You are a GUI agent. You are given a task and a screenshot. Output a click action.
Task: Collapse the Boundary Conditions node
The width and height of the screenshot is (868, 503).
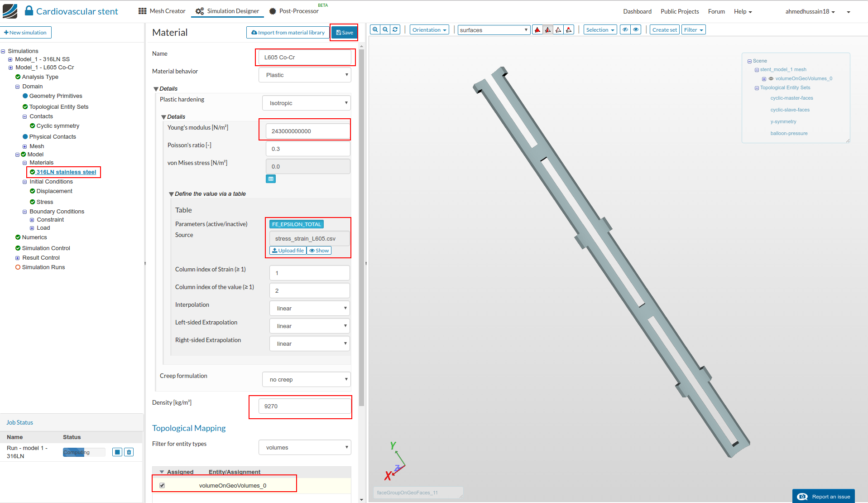(x=25, y=212)
